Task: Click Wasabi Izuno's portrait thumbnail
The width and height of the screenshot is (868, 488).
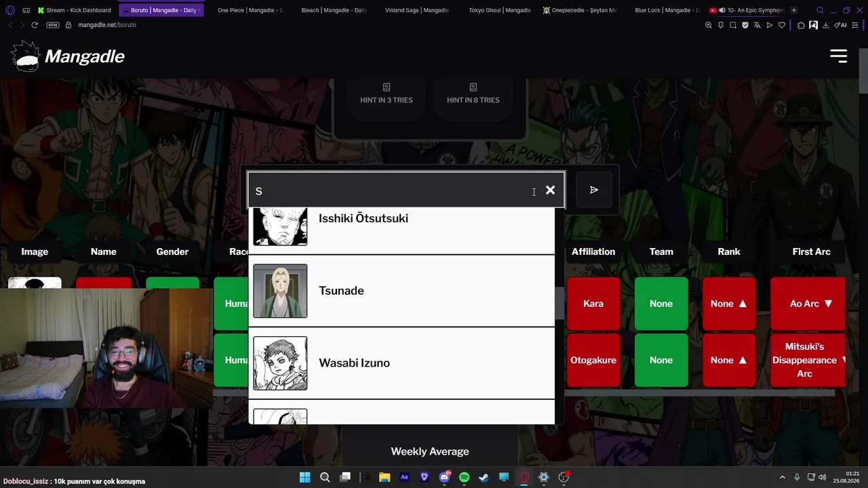Action: pyautogui.click(x=280, y=363)
